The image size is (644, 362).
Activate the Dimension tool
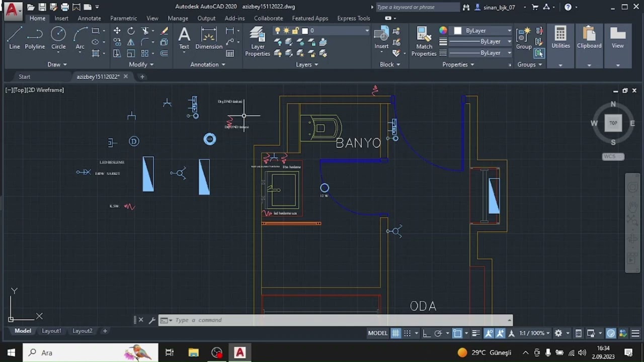[x=209, y=38]
